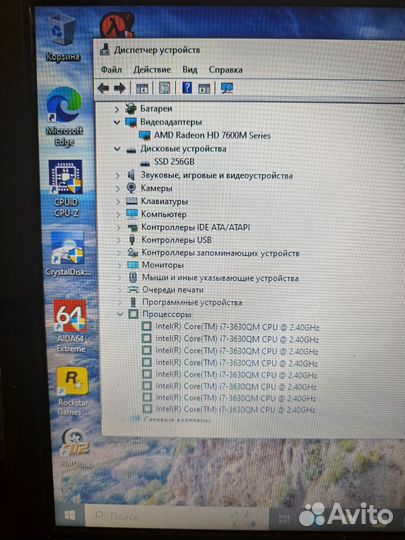Screen dimensions: 405x540
Task: Open the Файл menu
Action: (x=111, y=70)
